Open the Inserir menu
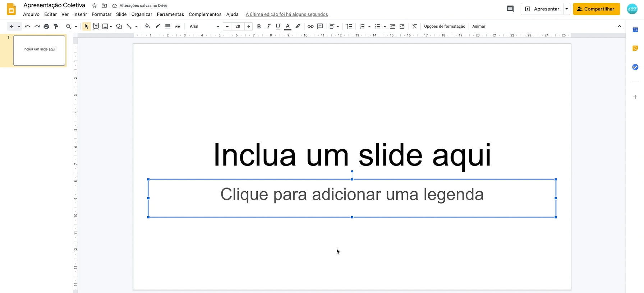Viewport: 644px width, 293px height. tap(80, 14)
